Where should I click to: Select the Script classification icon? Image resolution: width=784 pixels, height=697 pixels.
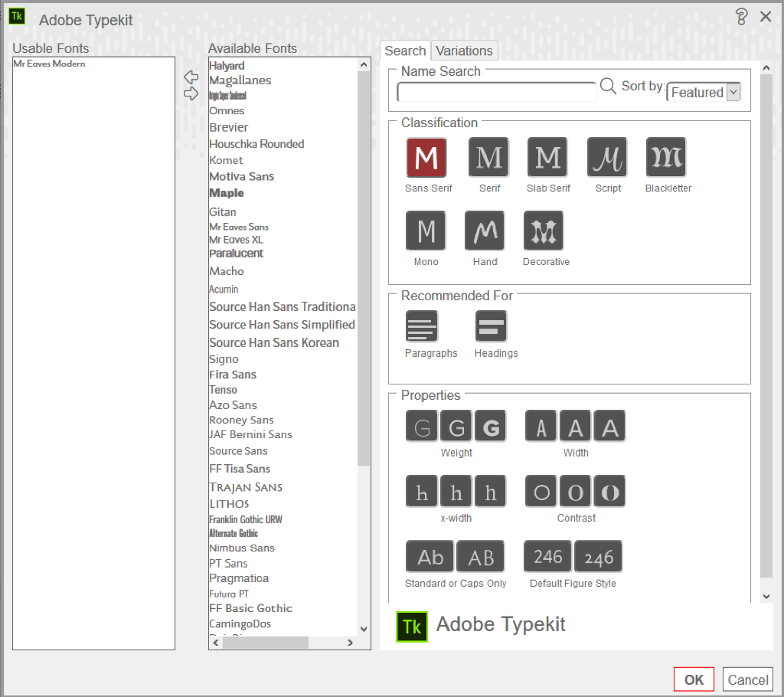coord(607,157)
